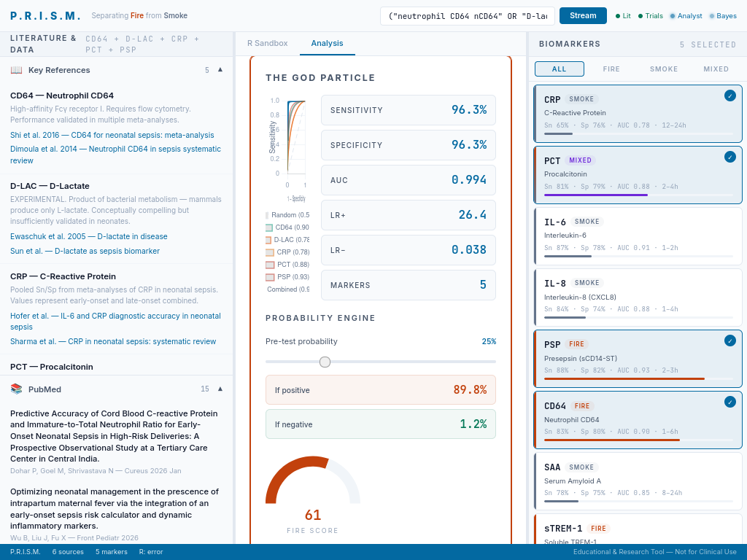Deselect the CRP biomarker checkmark
Screen dimensions: 747x560
coord(729,95)
